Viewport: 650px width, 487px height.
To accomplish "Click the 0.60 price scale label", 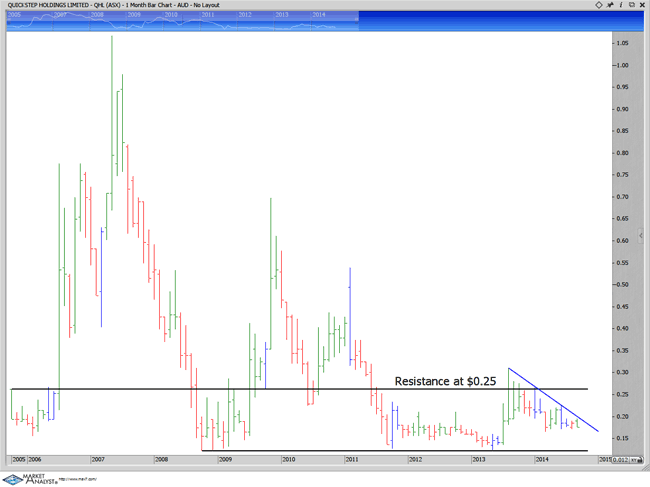I will click(622, 240).
